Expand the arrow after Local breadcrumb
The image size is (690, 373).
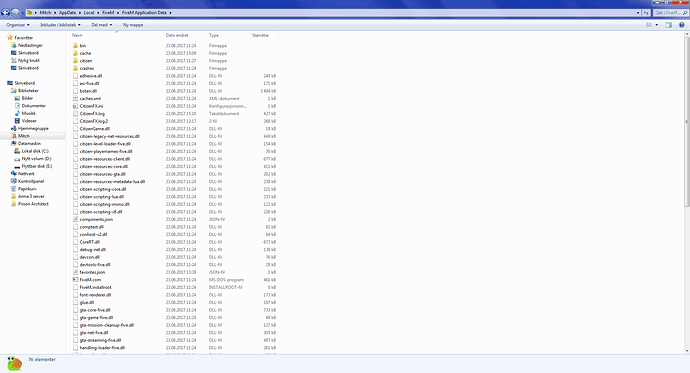click(98, 13)
